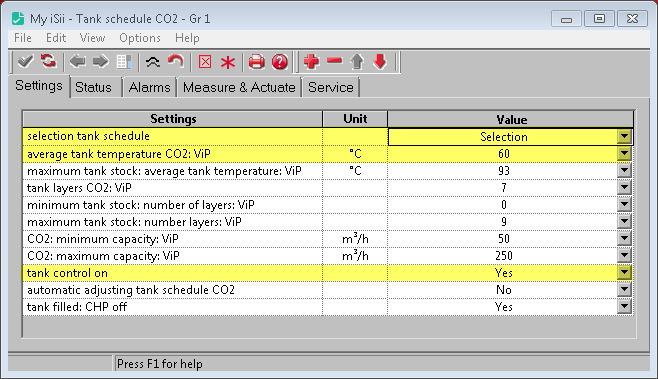Open dropdown for minimum tank stock layers
Viewport: 658px width, 379px height.
point(624,204)
